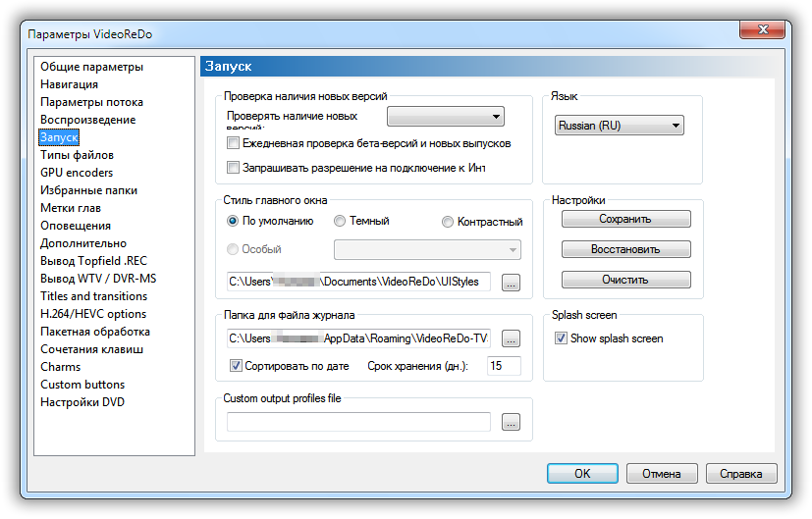Select Вывод WTV / DVR-MS page
Screen dimensions: 812x519
[x=98, y=278]
